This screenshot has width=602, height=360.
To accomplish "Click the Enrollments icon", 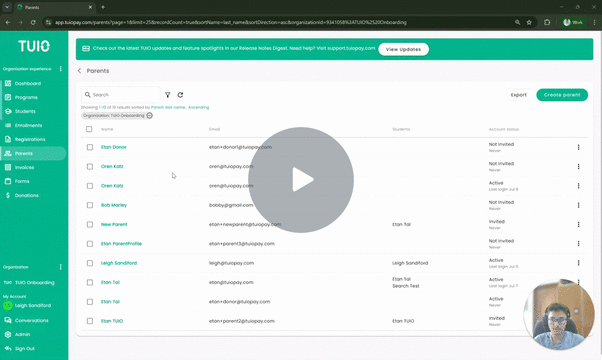I will click(x=8, y=126).
